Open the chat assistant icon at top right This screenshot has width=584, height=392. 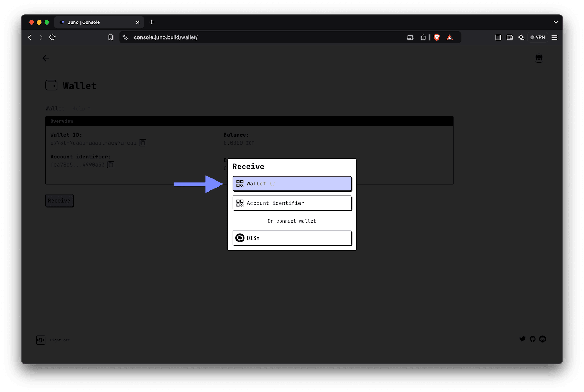click(539, 58)
